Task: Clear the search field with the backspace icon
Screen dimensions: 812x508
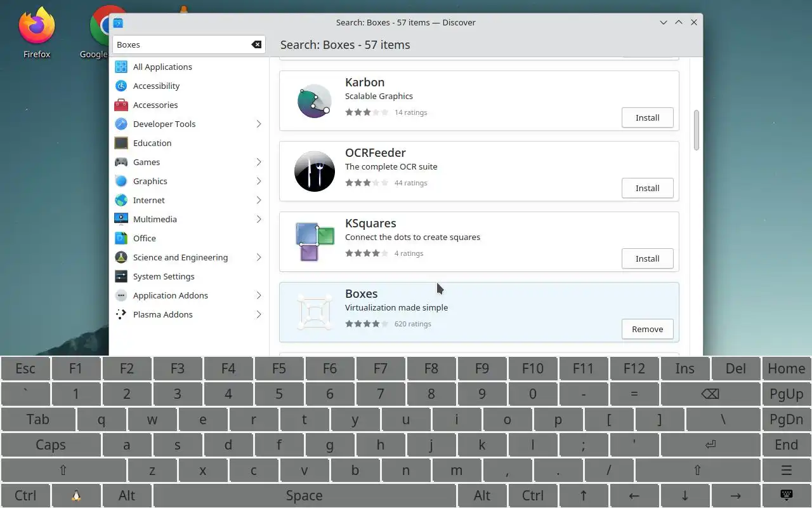Action: point(256,44)
